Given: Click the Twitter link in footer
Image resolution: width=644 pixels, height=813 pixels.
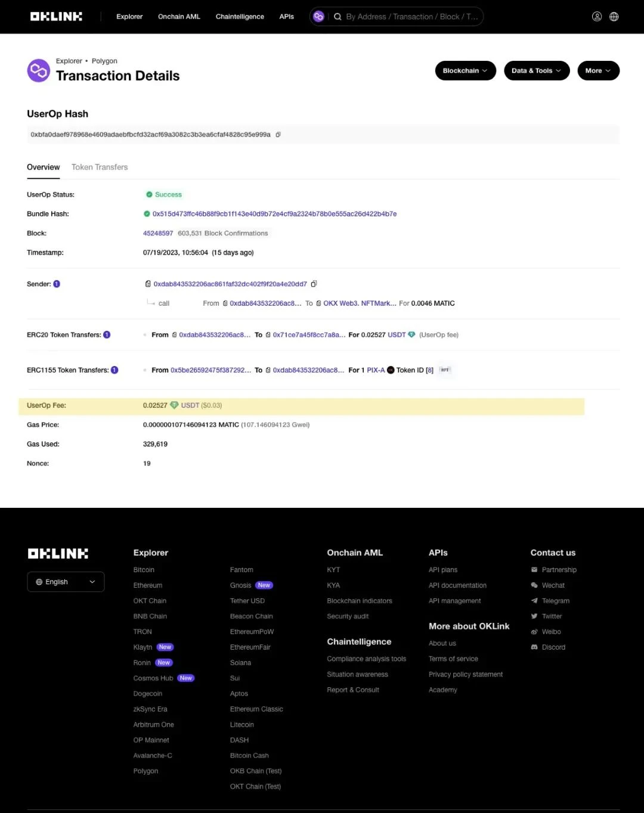Looking at the screenshot, I should pos(552,616).
